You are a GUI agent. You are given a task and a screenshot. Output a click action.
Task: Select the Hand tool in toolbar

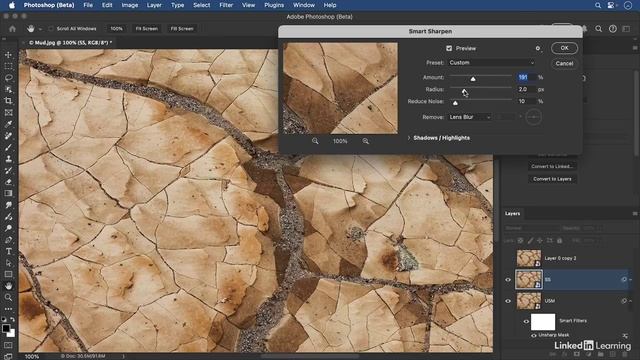point(8,286)
